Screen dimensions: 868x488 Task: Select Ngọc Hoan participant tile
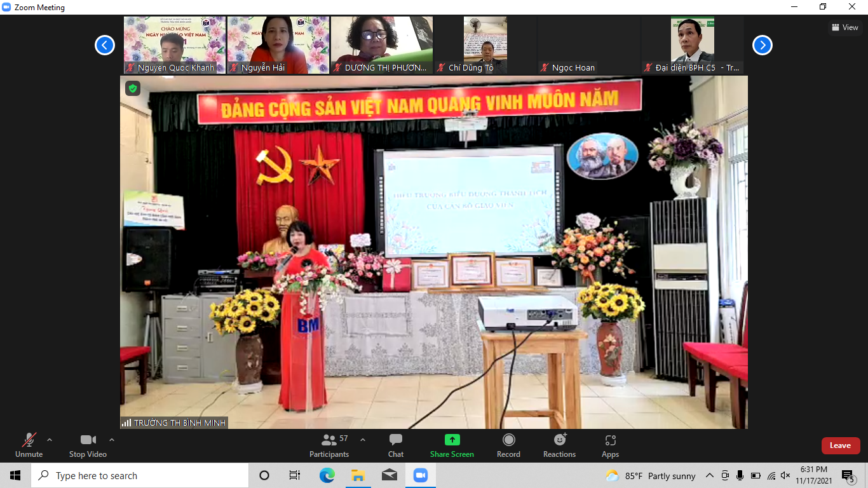pyautogui.click(x=589, y=45)
